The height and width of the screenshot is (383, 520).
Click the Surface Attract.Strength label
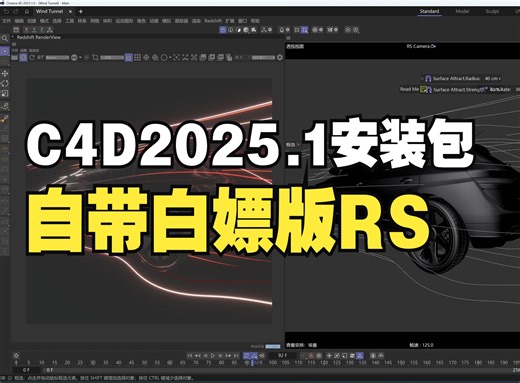458,89
